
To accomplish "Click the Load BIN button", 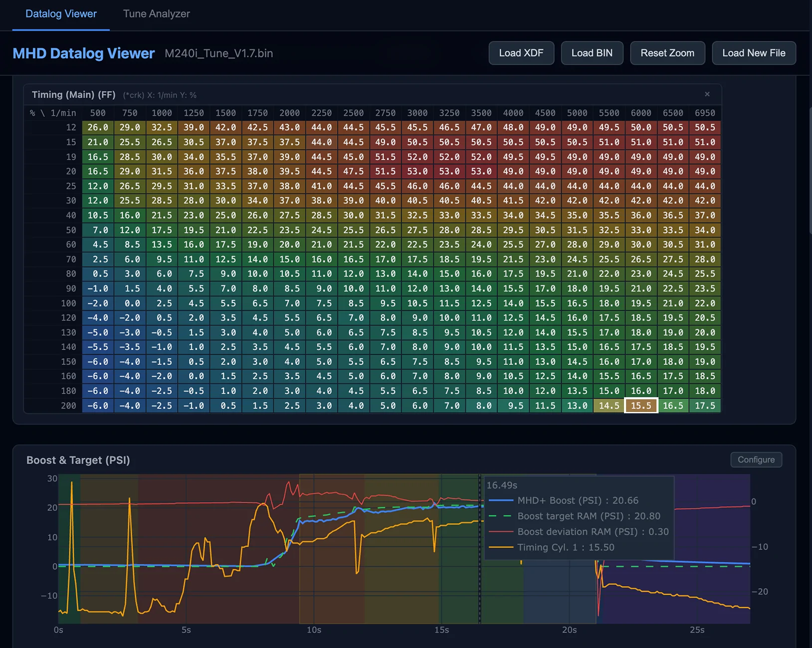I will pos(592,53).
